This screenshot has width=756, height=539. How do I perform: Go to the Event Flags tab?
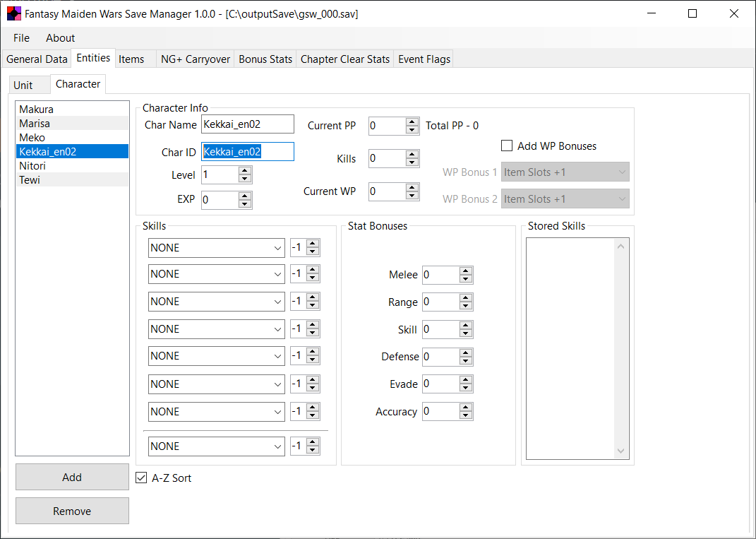(424, 59)
